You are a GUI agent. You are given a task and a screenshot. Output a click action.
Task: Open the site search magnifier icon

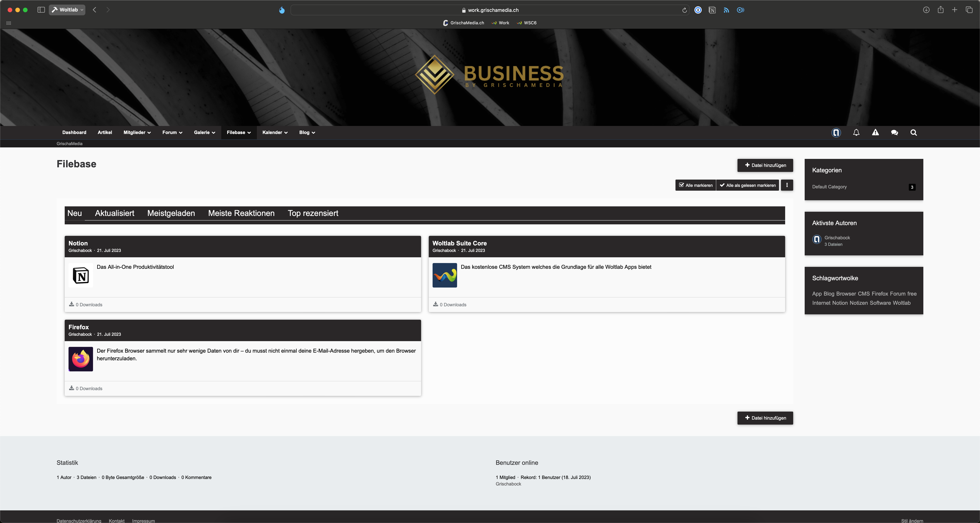coord(913,132)
